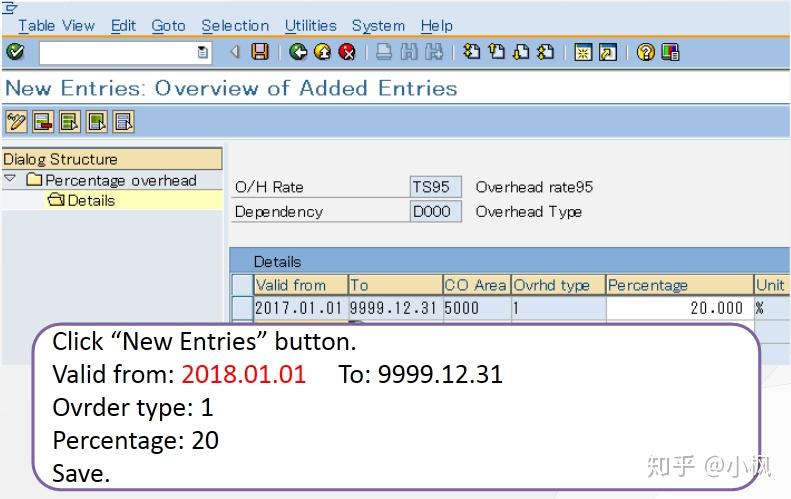Click the green Back arrow icon

click(x=298, y=52)
